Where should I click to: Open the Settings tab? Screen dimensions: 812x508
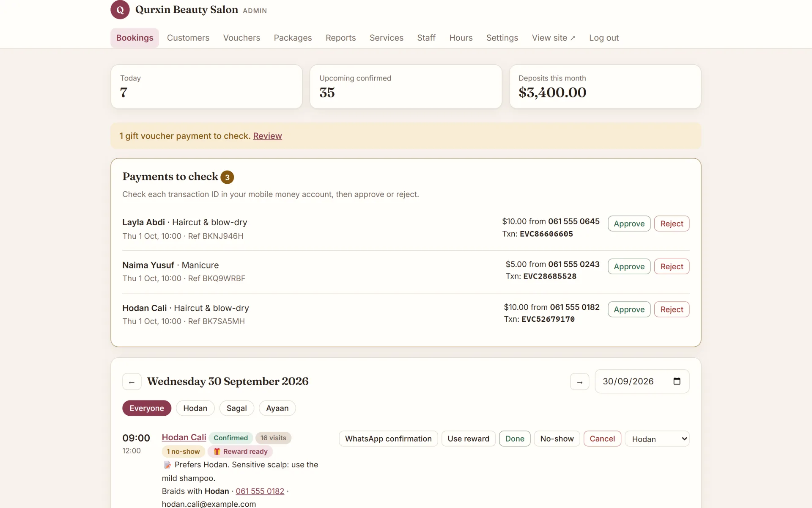(x=502, y=38)
